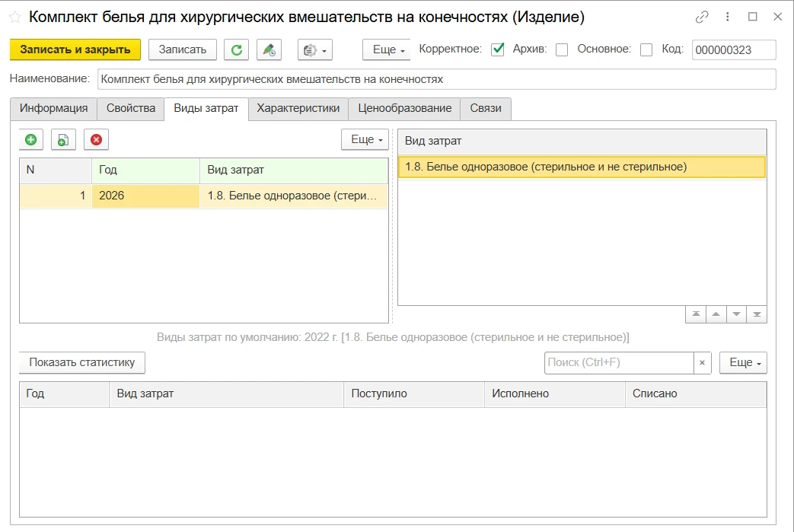This screenshot has height=532, width=794.
Task: Copy link to this item
Action: pos(702,17)
